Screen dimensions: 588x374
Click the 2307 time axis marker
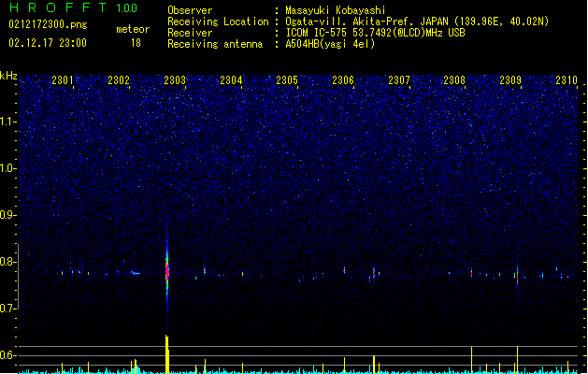[x=399, y=79]
